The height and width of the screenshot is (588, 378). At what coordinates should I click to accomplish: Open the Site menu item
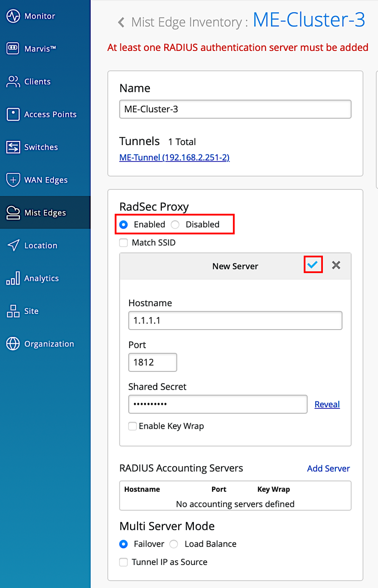coord(31,311)
